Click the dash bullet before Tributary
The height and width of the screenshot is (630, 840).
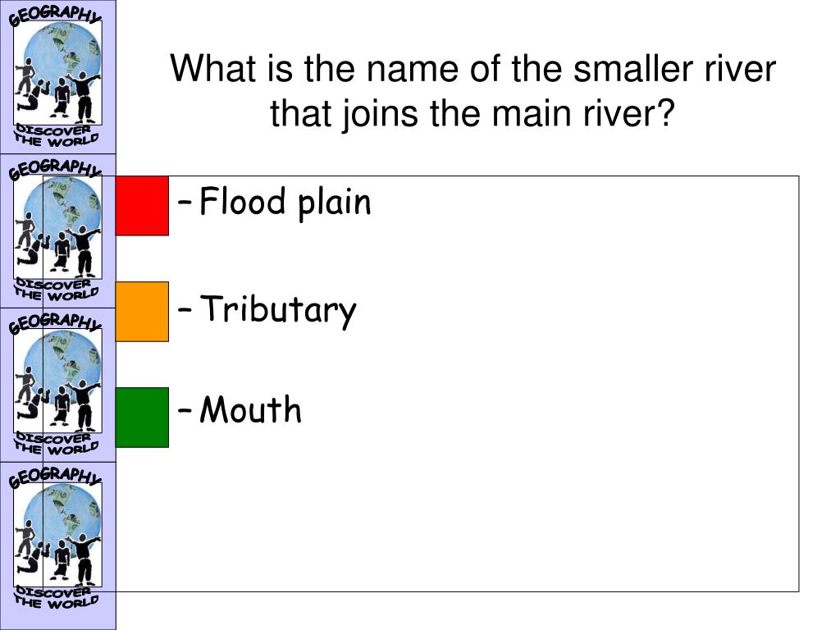coord(185,309)
